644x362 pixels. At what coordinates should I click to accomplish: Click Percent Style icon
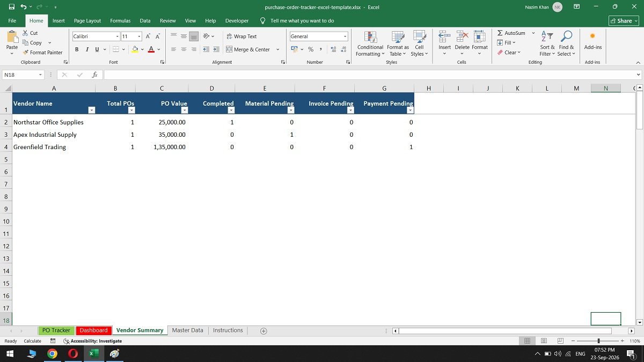click(x=310, y=49)
